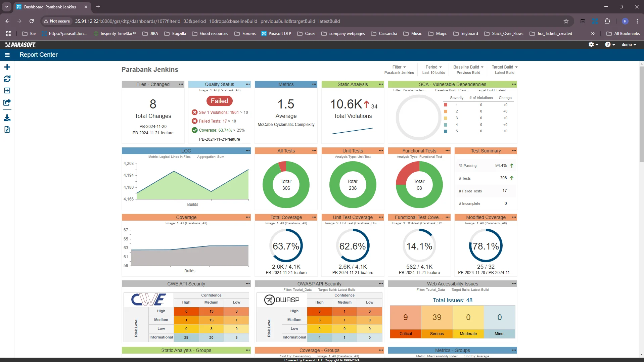Viewport: 644px width, 362px height.
Task: Click the Critical 9 accessibility issues tile
Action: (406, 322)
